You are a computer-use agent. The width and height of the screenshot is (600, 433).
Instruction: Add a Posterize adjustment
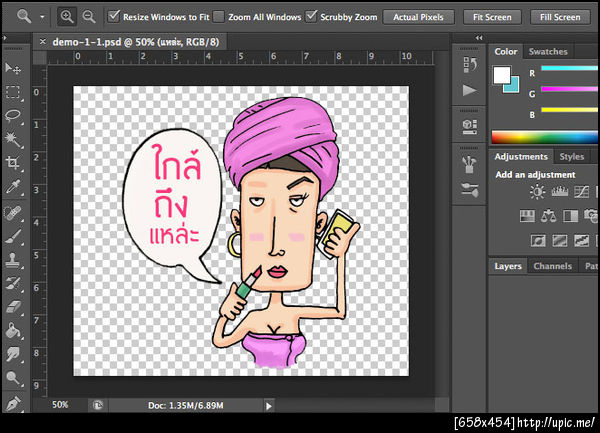point(559,241)
